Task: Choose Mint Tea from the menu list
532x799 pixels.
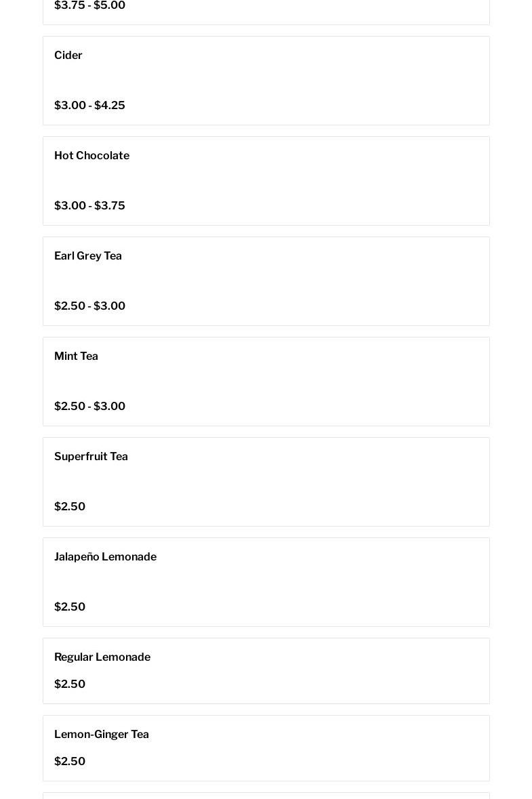Action: pos(76,356)
